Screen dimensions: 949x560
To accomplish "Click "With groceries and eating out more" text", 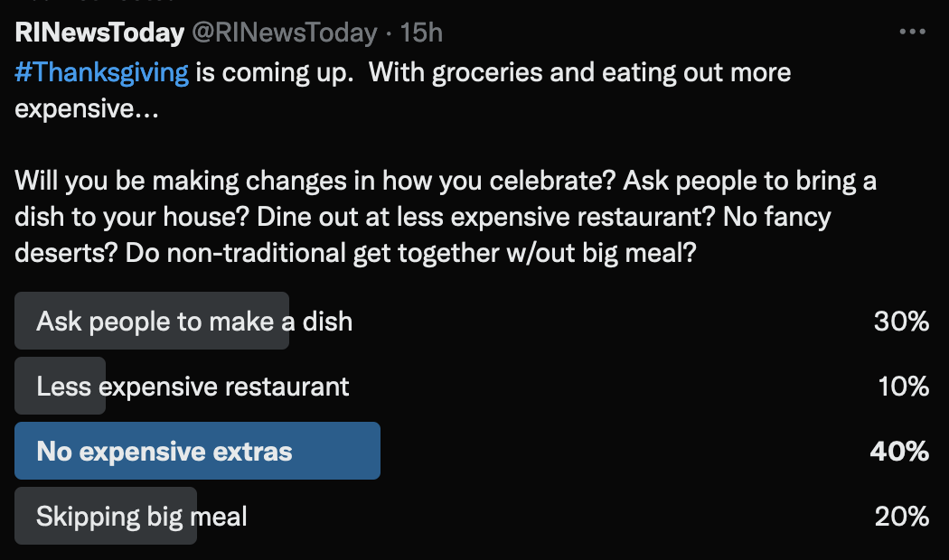I will coord(579,72).
